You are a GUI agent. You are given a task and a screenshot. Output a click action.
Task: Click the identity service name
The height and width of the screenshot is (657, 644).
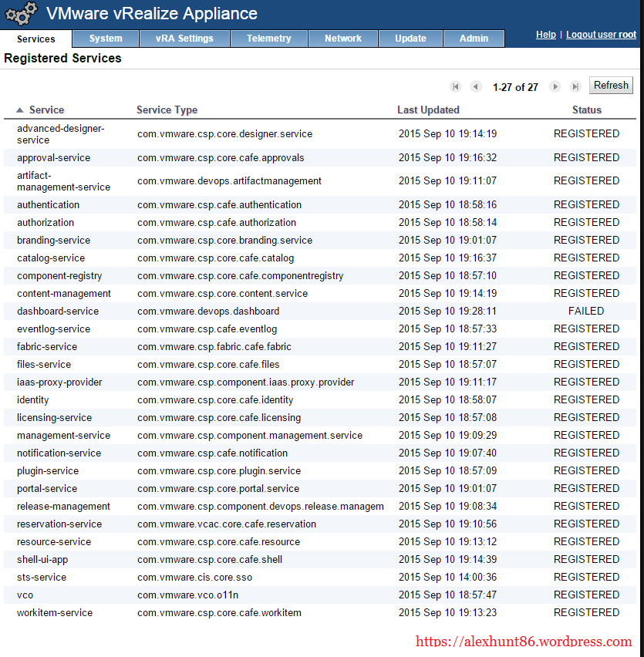[x=32, y=399]
